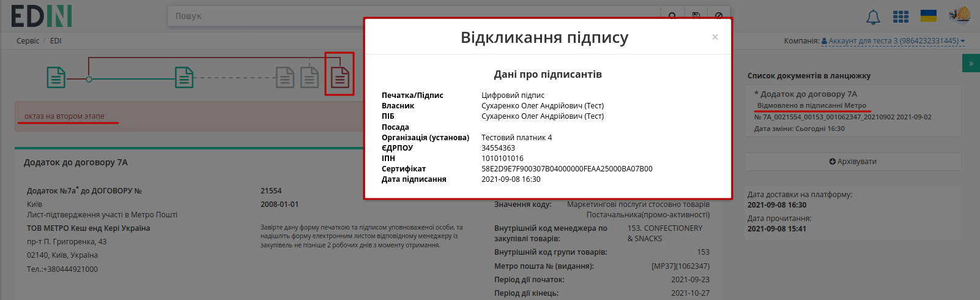
Task: Go to EDI breadcrumb
Action: pos(56,41)
